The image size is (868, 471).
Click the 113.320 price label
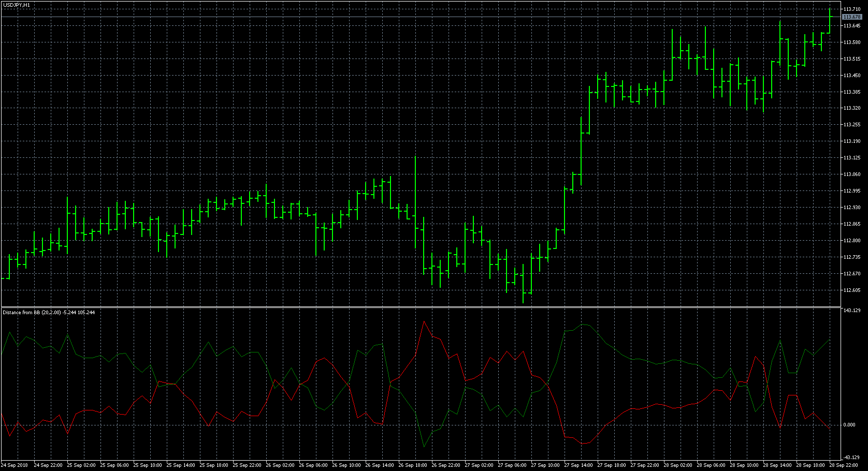[852, 108]
